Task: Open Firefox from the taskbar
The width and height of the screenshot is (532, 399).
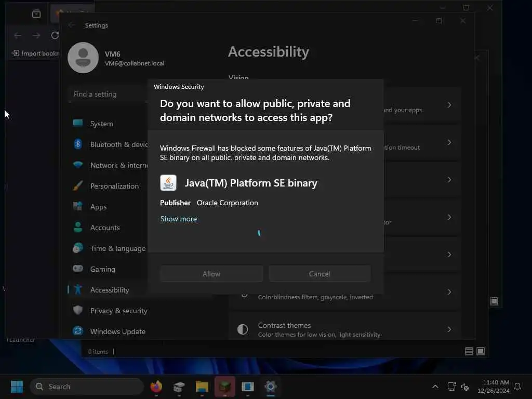Action: pos(156,387)
